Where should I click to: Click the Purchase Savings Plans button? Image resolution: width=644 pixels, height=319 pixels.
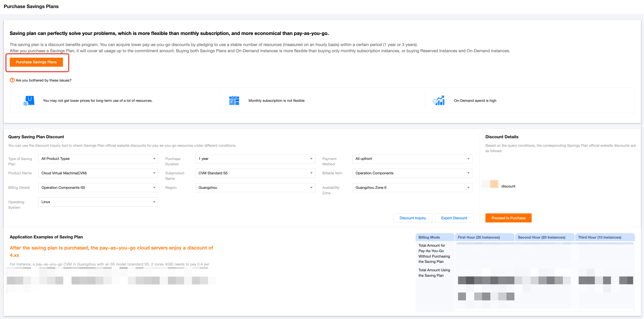36,62
